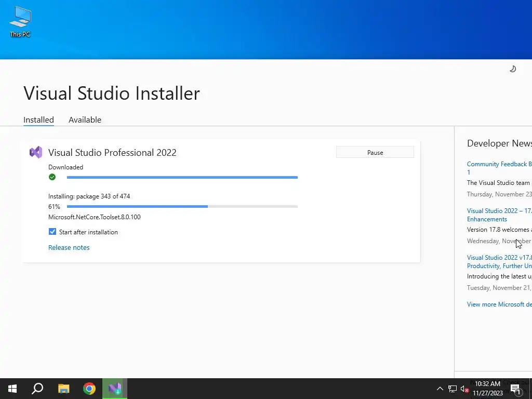Click the green Downloaded checkmark icon
The width and height of the screenshot is (532, 399).
pos(52,177)
